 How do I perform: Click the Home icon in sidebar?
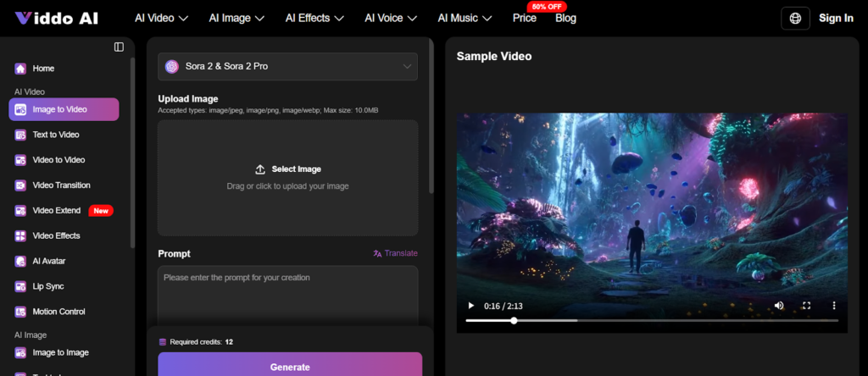click(x=20, y=69)
